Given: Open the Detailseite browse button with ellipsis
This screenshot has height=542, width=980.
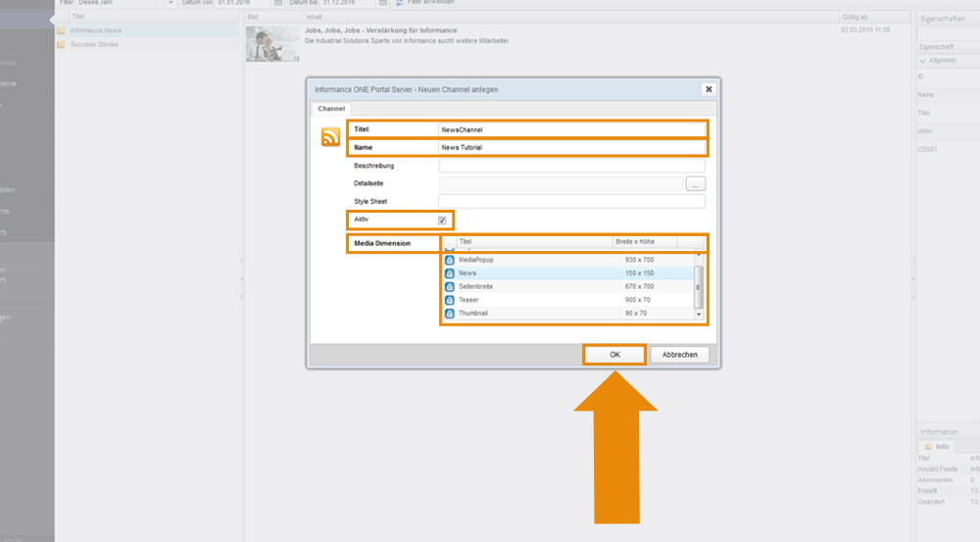Looking at the screenshot, I should click(695, 184).
